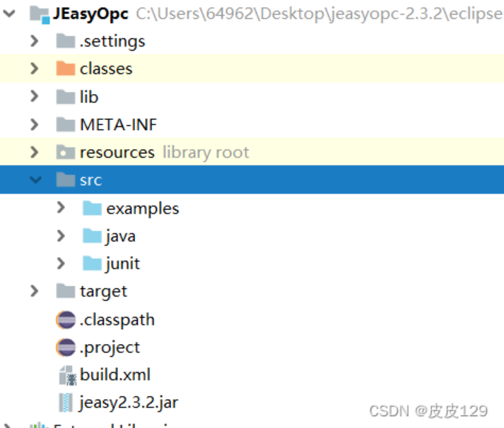Screen dimensions: 504x428
Task: Select the examples folder label
Action: 143,209
